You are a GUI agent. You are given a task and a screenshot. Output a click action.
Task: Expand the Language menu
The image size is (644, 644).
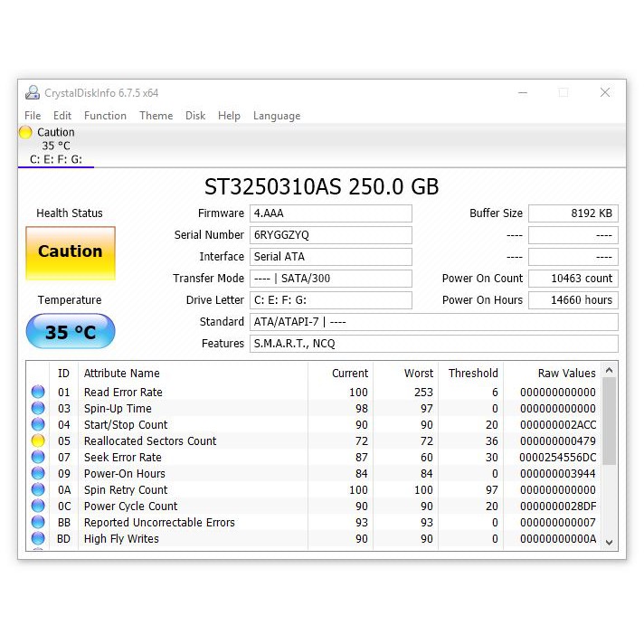(x=276, y=116)
